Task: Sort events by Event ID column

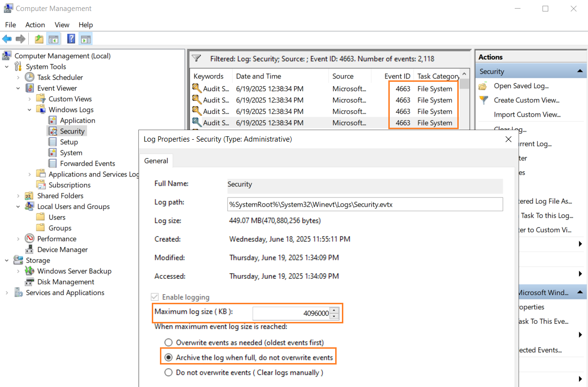Action: pyautogui.click(x=393, y=76)
